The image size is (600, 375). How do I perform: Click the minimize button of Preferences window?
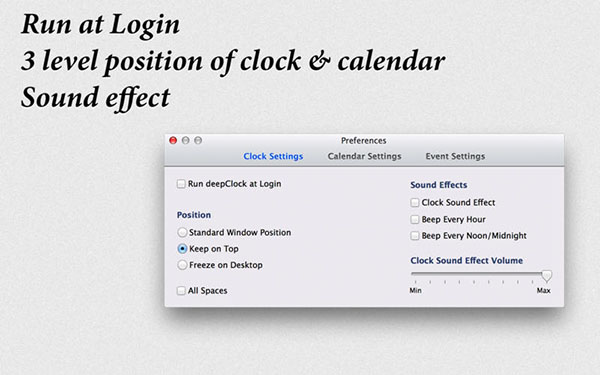click(186, 140)
